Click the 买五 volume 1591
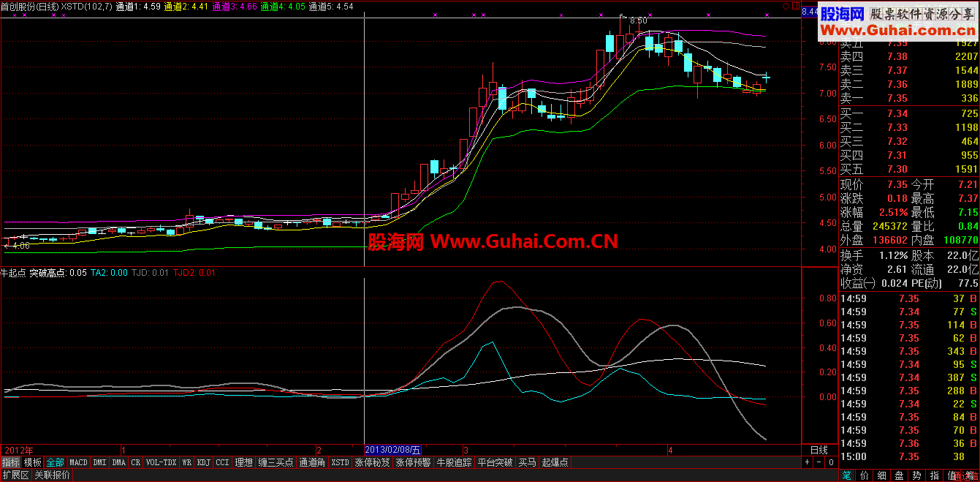Viewport: 980px width, 482px height. pyautogui.click(x=966, y=169)
